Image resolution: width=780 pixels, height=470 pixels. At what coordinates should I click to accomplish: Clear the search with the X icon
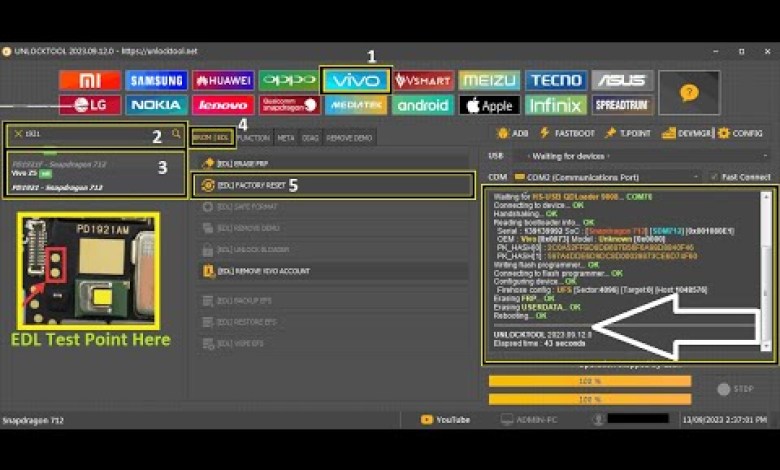click(x=18, y=134)
